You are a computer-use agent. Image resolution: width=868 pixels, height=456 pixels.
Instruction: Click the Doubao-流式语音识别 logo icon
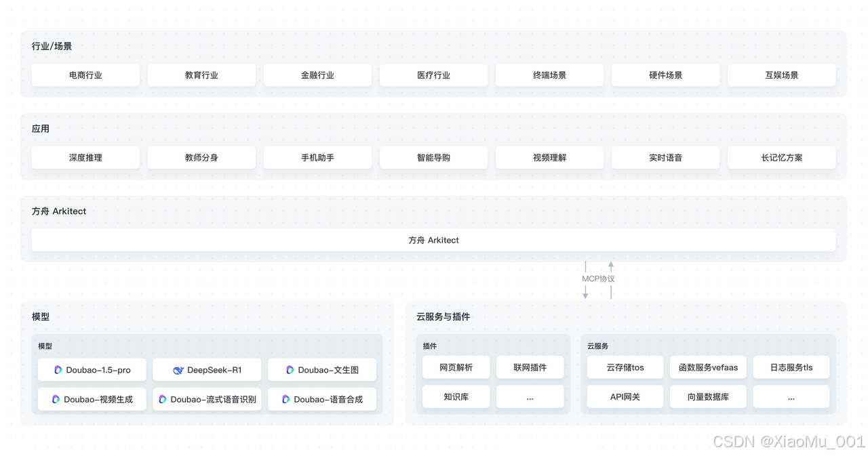pos(163,399)
